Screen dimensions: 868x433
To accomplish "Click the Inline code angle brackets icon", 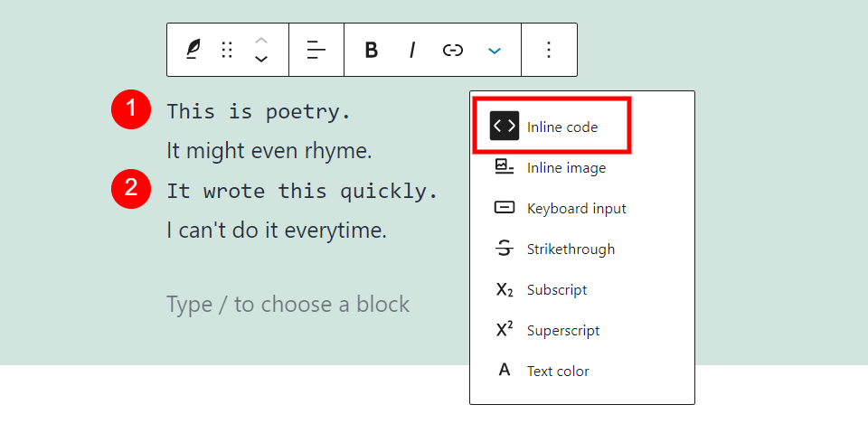I will 505,127.
